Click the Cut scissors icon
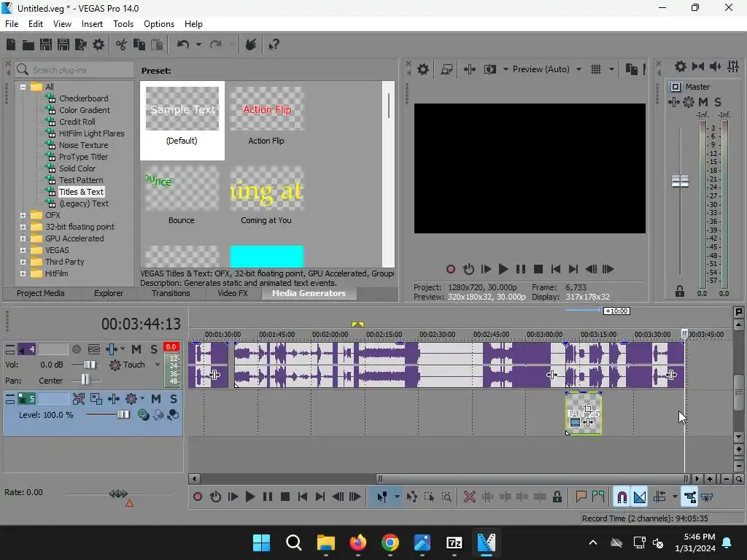Viewport: 747px width, 560px height. point(122,44)
